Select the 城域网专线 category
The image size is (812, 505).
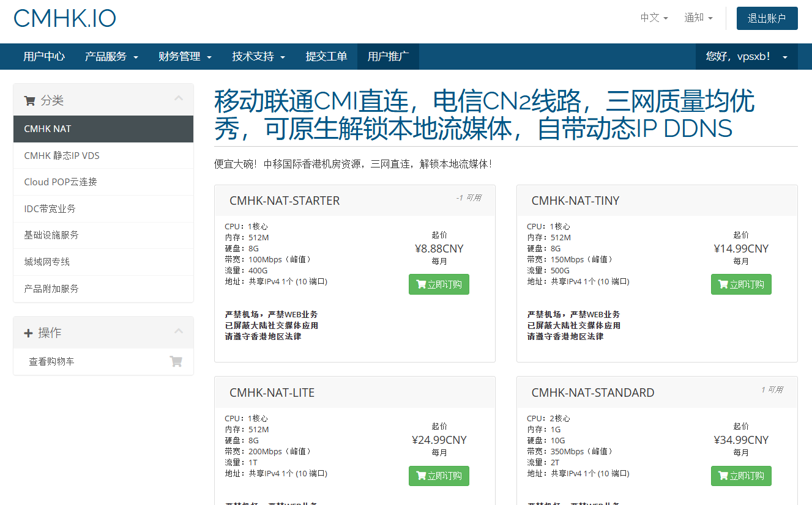103,262
